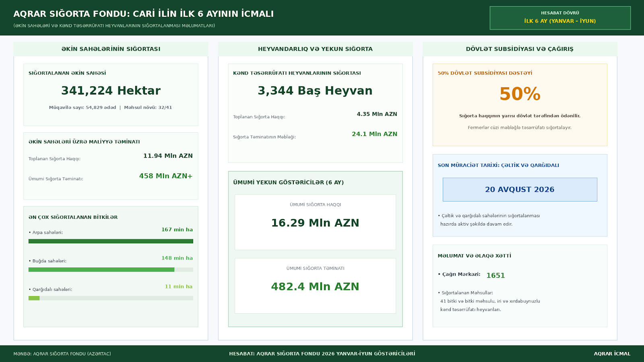
Task: Click the Mənbə source text in footer
Action: click(x=62, y=354)
